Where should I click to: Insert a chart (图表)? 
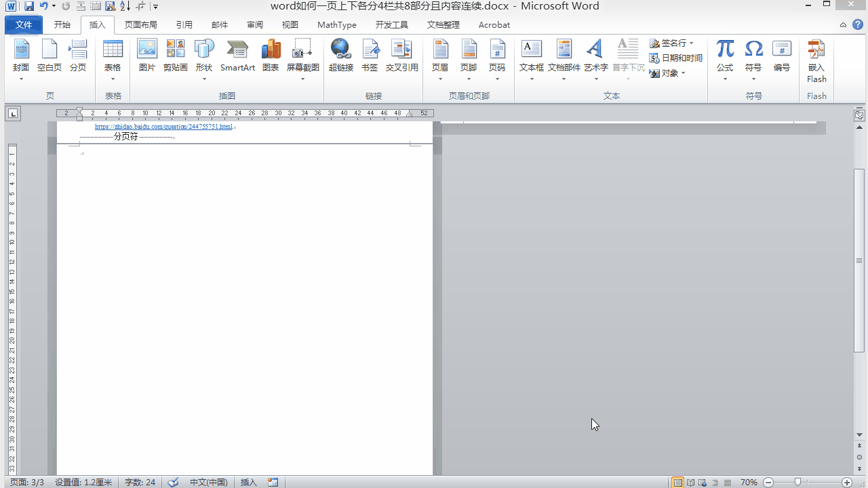point(271,56)
